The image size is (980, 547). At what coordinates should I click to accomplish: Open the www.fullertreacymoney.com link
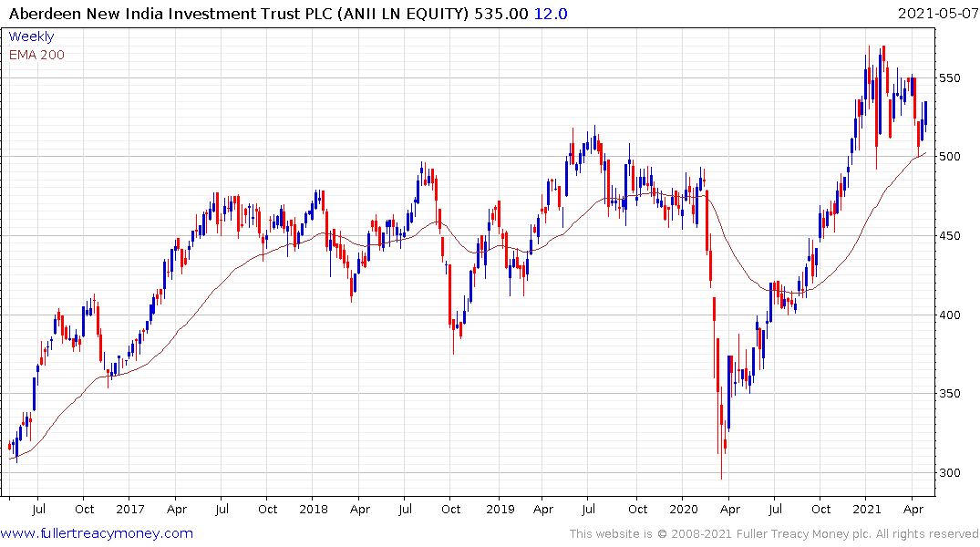(97, 533)
